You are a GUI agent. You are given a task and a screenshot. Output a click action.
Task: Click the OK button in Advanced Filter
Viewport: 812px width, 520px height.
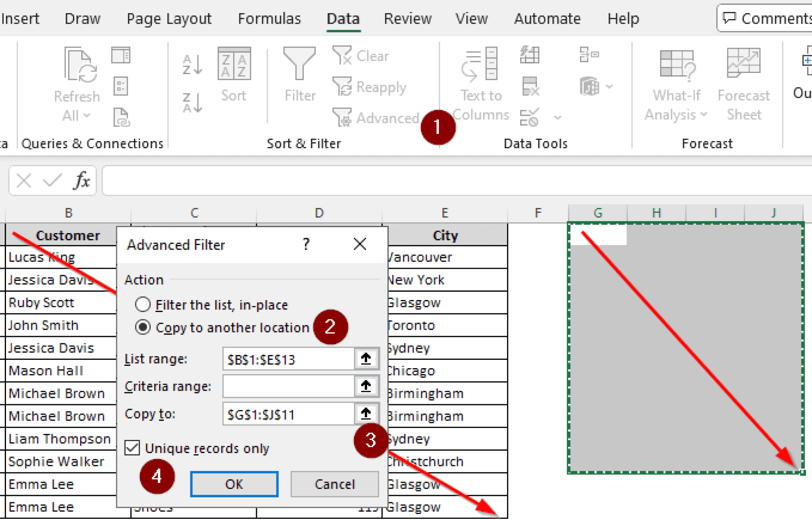pos(234,484)
